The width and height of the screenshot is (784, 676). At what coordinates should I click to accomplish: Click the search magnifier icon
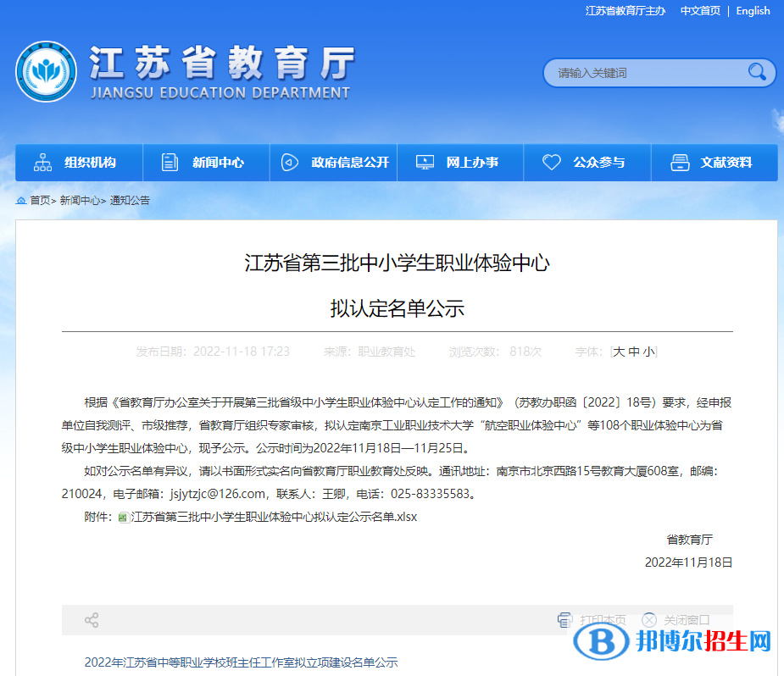pyautogui.click(x=757, y=73)
